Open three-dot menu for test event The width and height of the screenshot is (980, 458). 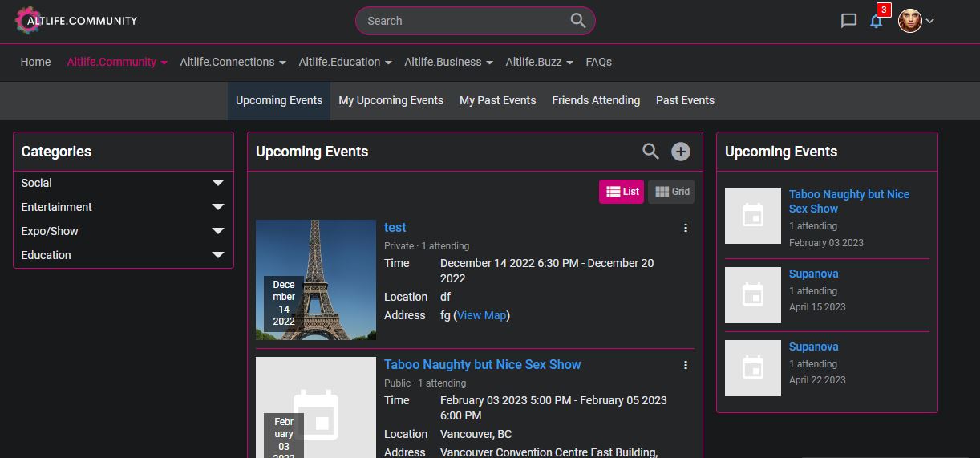point(685,228)
